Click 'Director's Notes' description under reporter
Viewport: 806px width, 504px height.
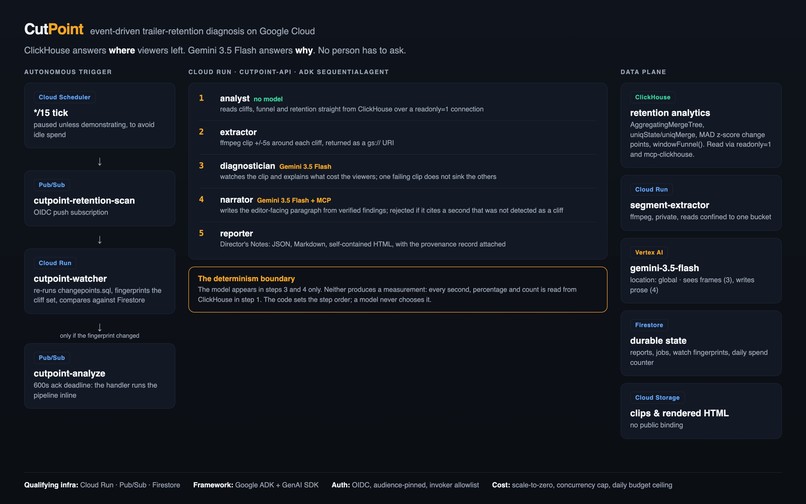362,244
